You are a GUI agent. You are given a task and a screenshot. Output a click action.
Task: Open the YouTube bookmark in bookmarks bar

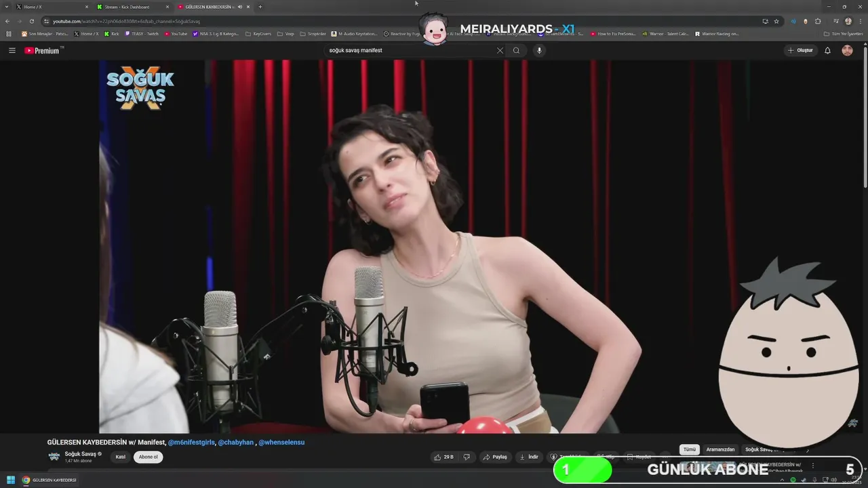[x=176, y=33]
